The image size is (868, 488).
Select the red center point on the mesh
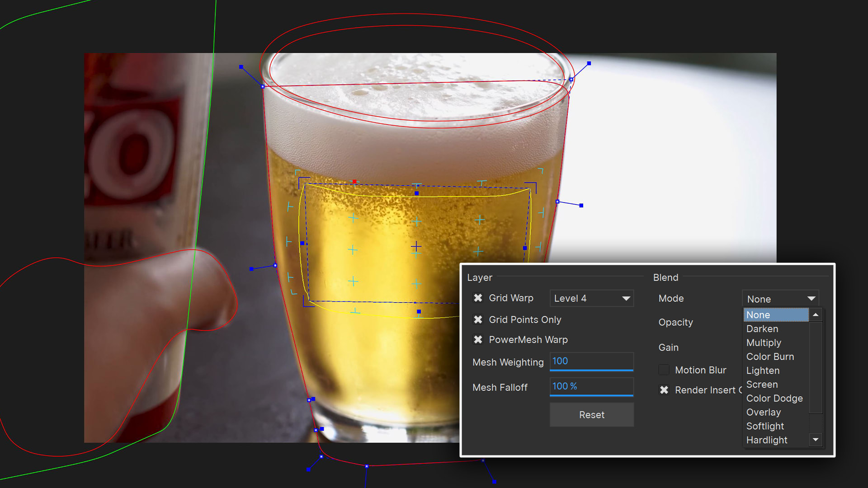click(x=355, y=181)
